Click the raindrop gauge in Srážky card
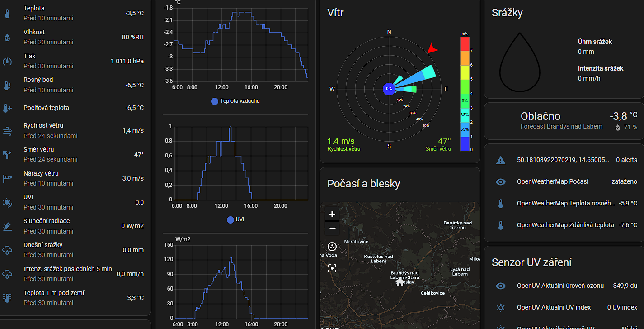 [x=520, y=62]
